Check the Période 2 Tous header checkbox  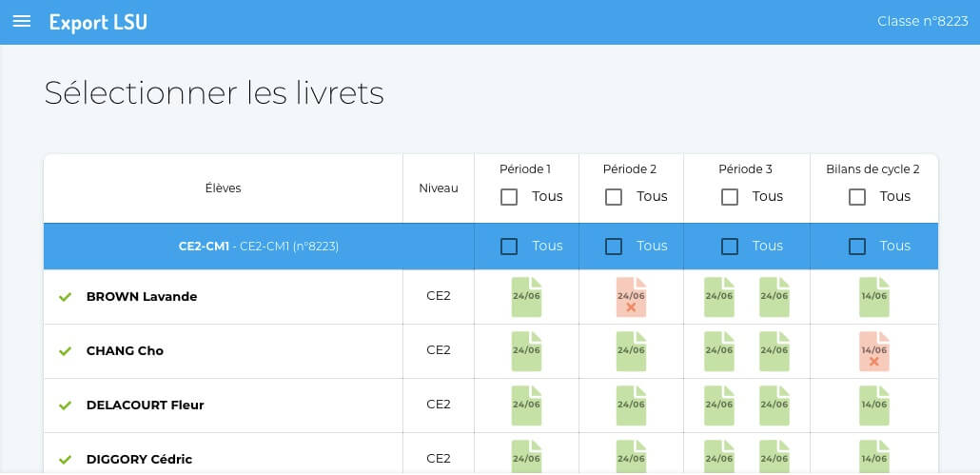(614, 197)
